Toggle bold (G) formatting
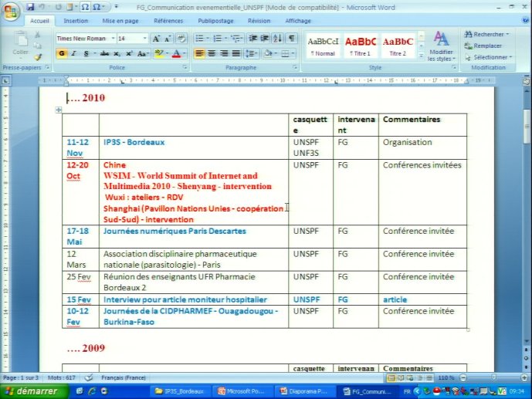The width and height of the screenshot is (532, 399). click(62, 53)
